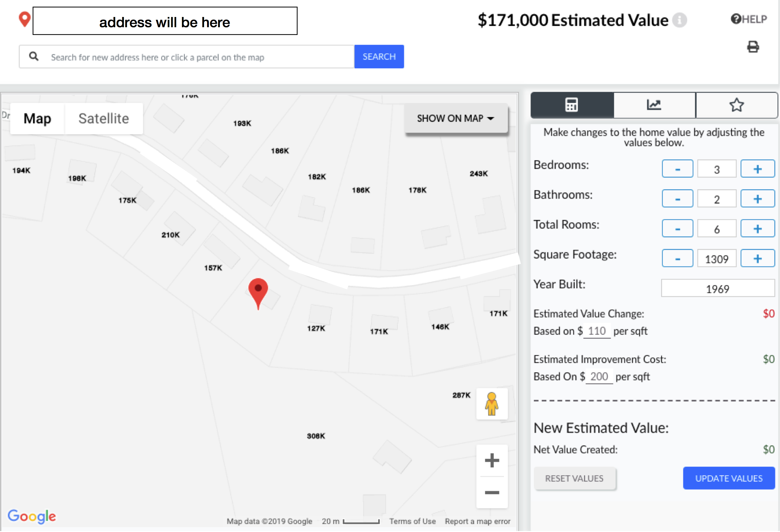780x532 pixels.
Task: Click UPDATE VALUES button
Action: pyautogui.click(x=729, y=479)
